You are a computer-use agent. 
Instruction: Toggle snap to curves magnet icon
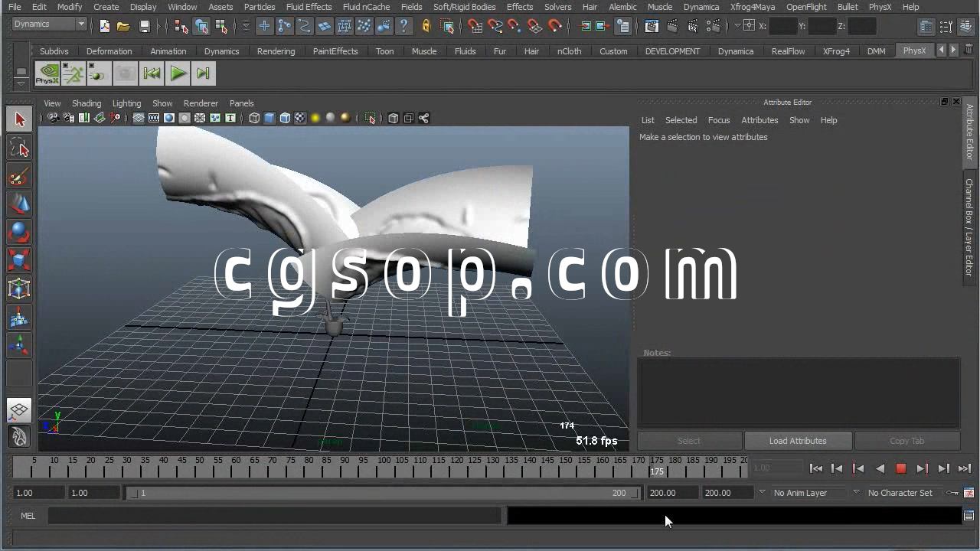point(495,26)
